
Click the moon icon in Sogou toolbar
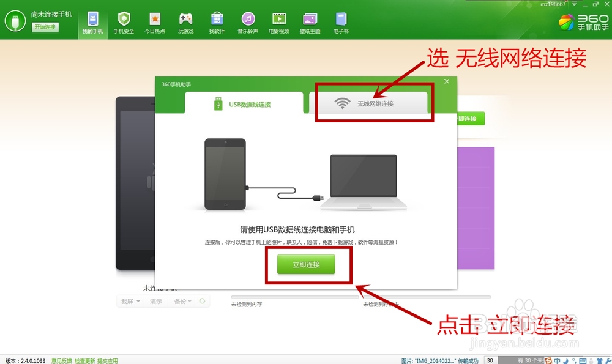point(565,361)
